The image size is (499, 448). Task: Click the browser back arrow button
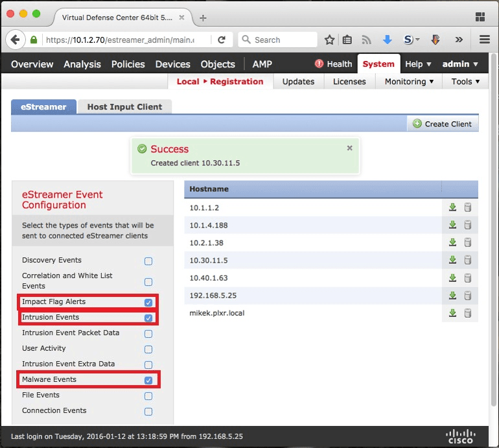(x=15, y=40)
